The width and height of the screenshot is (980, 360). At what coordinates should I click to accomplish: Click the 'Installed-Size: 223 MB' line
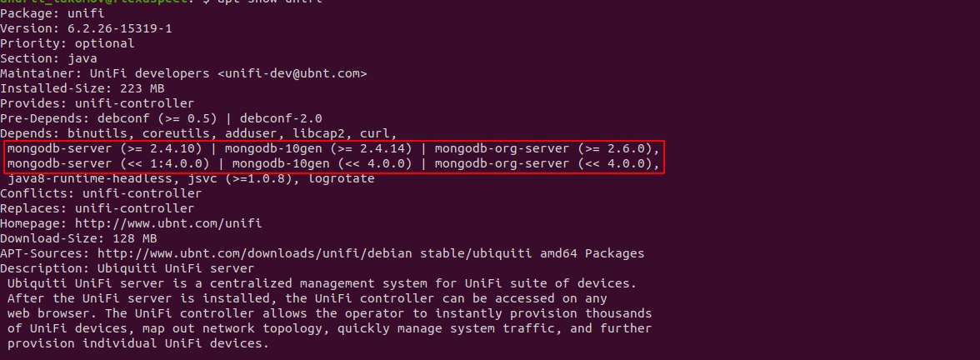point(82,88)
